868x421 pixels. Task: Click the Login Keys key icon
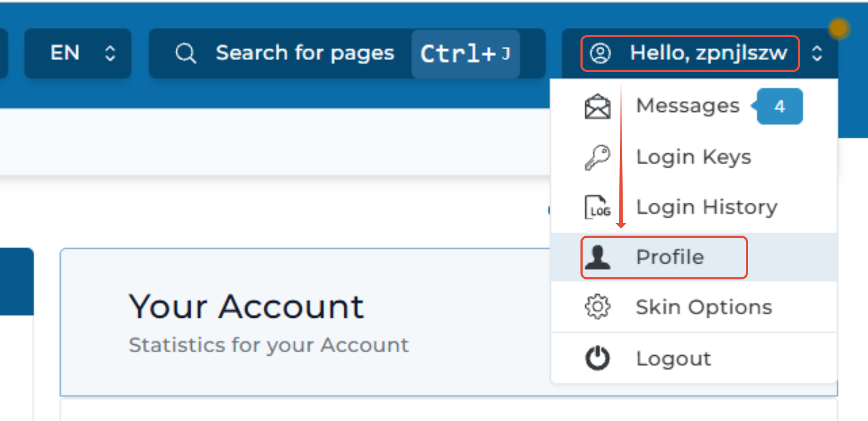tap(597, 157)
